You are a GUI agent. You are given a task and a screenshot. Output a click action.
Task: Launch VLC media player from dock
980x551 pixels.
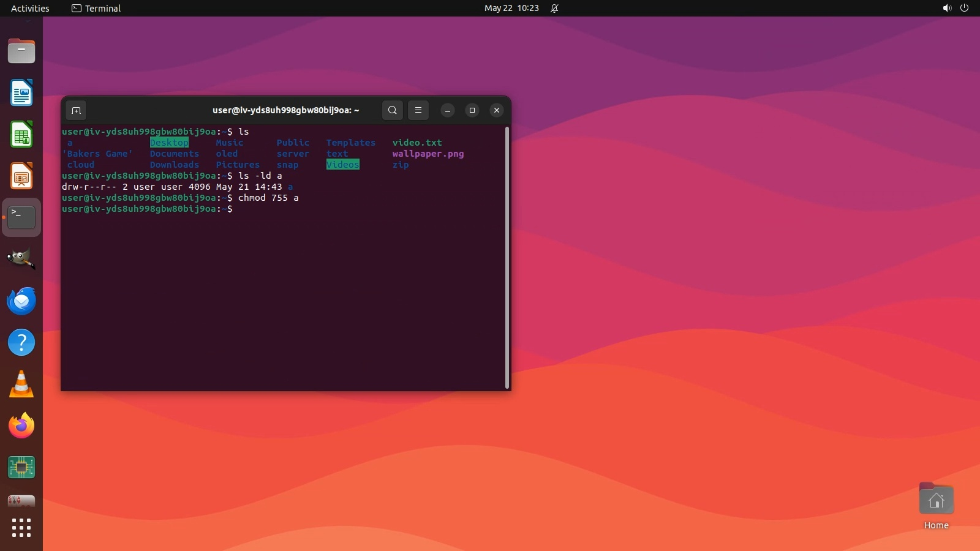coord(21,384)
